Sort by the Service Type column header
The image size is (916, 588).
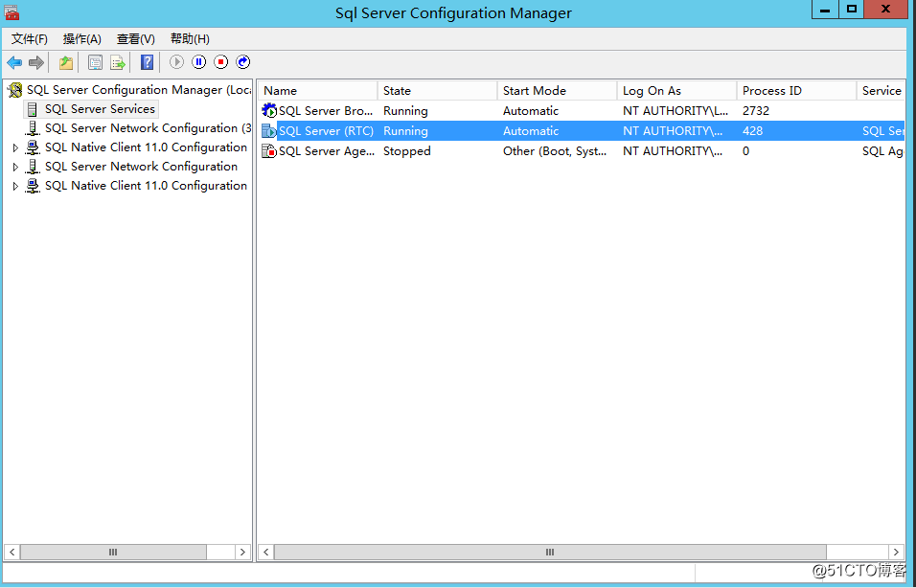(x=881, y=91)
